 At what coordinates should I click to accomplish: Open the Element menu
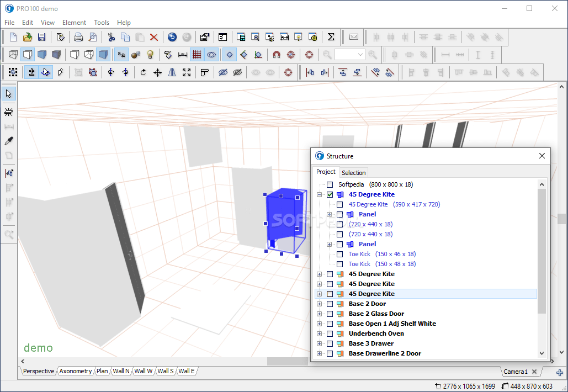(74, 23)
